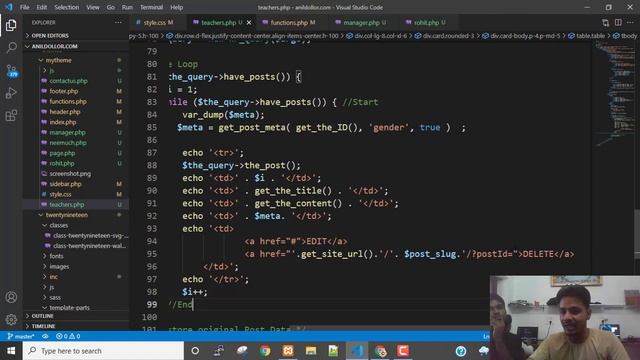Open the red Camtasia icon in taskbar
Viewport: 640px width, 360px height.
pyautogui.click(x=403, y=351)
